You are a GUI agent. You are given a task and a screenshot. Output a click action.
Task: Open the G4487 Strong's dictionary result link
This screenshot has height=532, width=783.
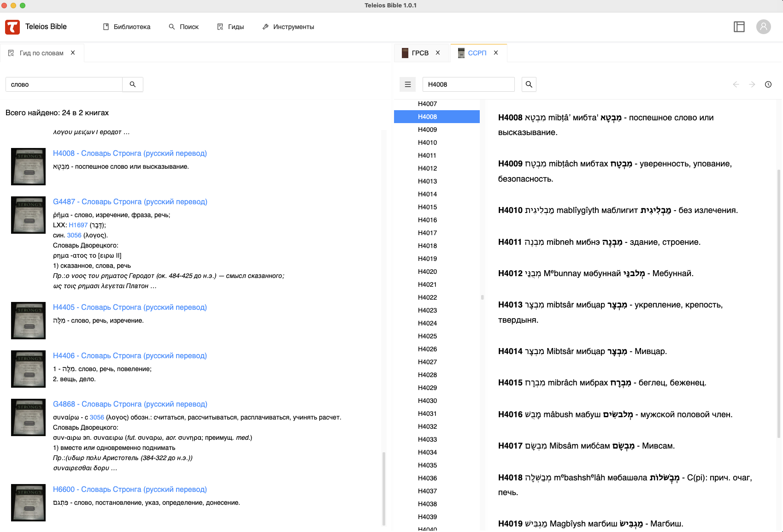coord(130,202)
